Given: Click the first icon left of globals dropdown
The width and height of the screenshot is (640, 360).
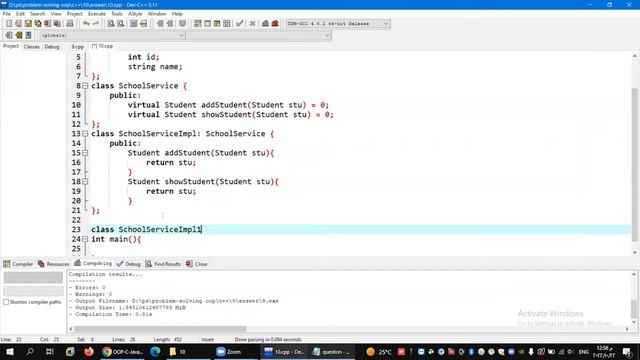Looking at the screenshot, I should point(9,36).
